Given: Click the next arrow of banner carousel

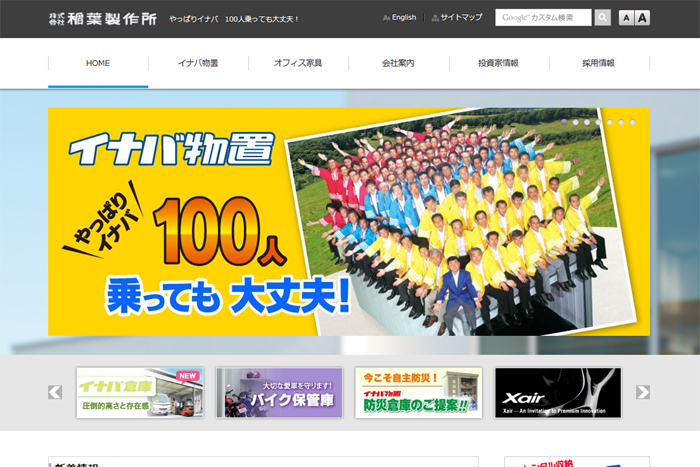Looking at the screenshot, I should tap(643, 392).
